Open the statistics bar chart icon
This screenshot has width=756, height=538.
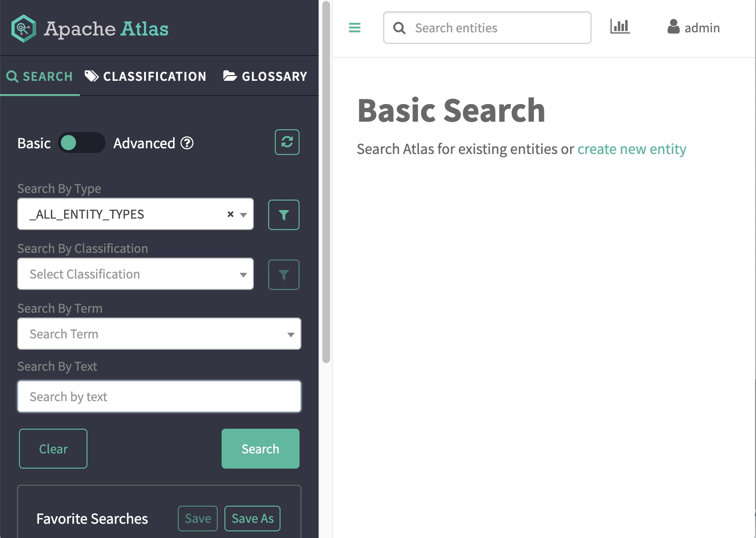tap(620, 27)
